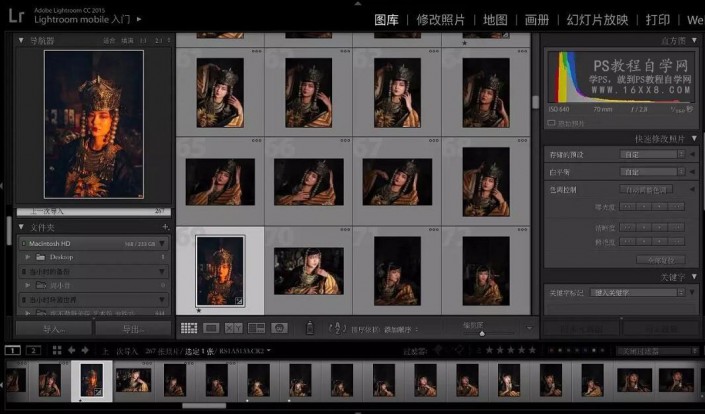
Task: Switch to Grid view icon in toolbar
Action: [189, 327]
